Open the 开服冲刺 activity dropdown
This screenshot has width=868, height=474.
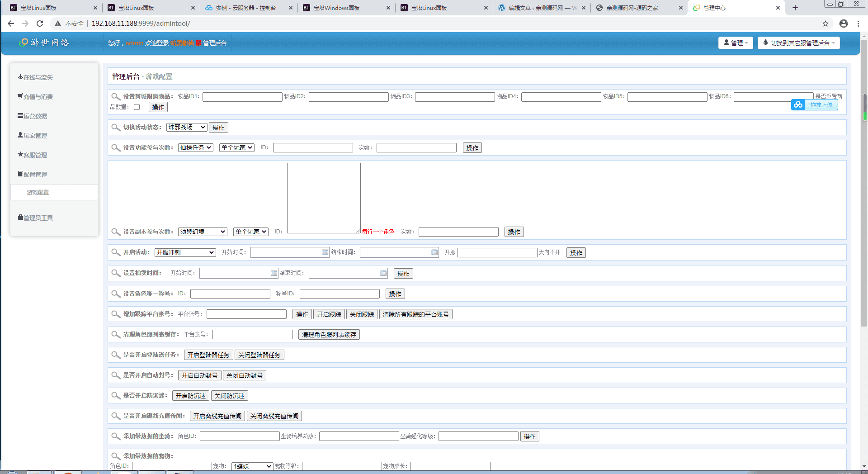click(x=185, y=253)
